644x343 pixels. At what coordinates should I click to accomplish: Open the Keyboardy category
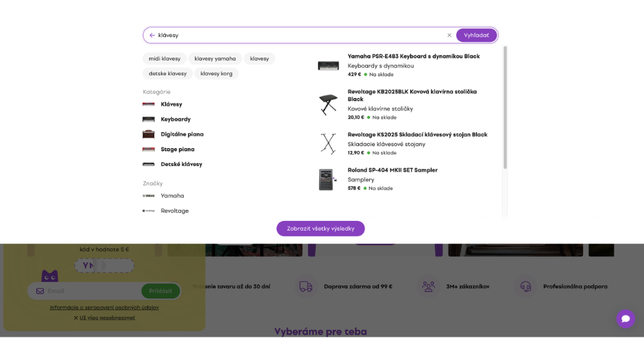(175, 119)
